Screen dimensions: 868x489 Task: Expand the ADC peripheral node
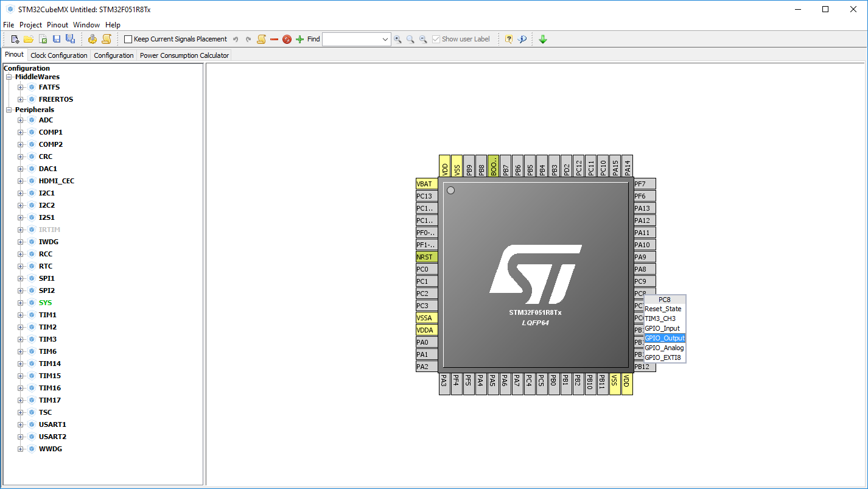19,119
